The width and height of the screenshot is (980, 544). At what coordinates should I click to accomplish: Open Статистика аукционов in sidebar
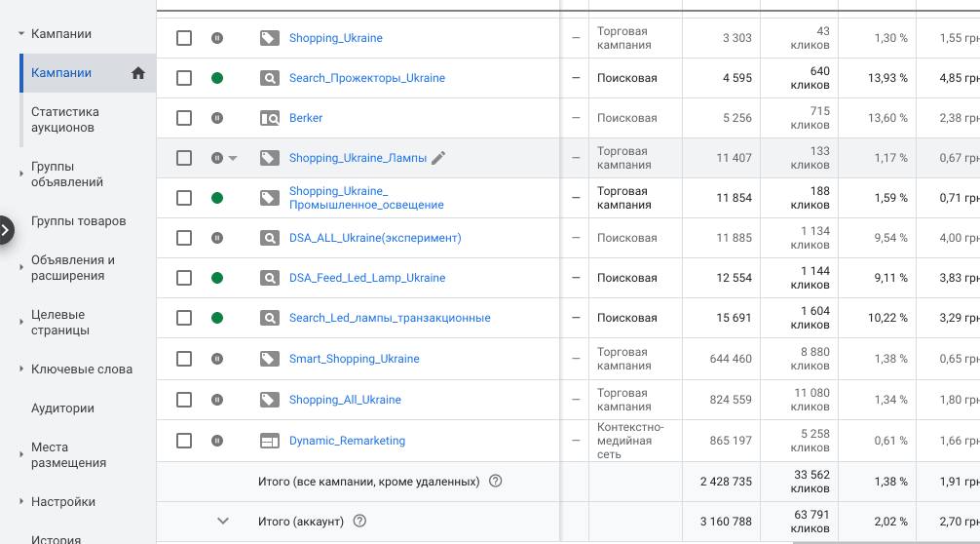(65, 120)
